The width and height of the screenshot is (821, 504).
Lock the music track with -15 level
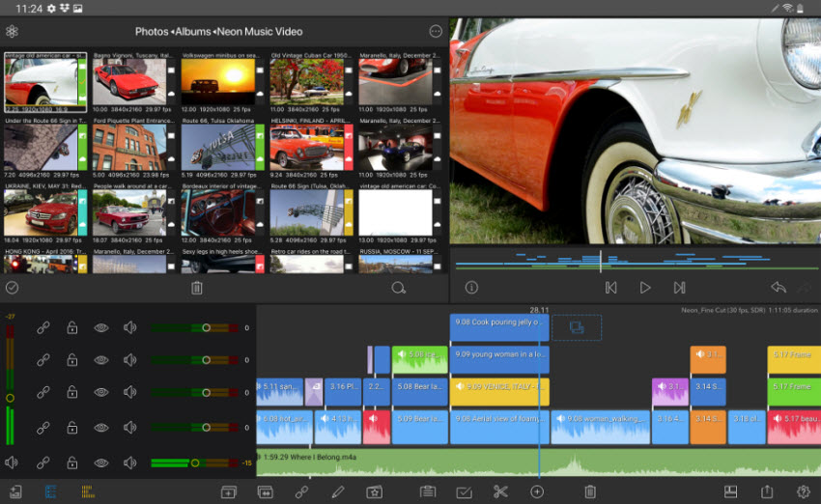coord(72,462)
